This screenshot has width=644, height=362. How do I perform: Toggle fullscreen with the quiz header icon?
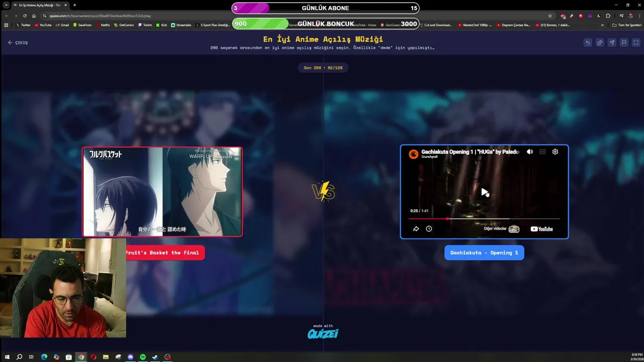point(636,43)
